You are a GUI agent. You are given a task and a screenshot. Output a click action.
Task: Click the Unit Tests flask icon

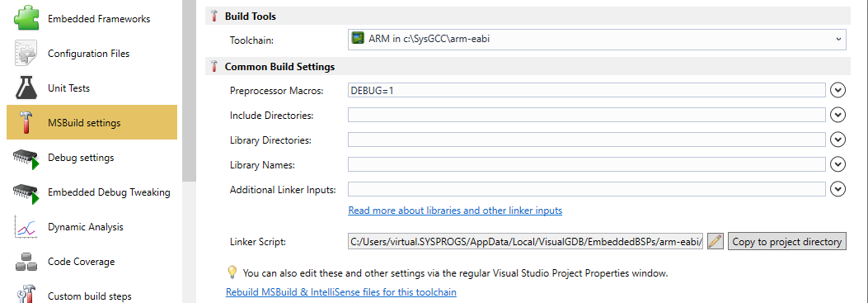coord(26,88)
